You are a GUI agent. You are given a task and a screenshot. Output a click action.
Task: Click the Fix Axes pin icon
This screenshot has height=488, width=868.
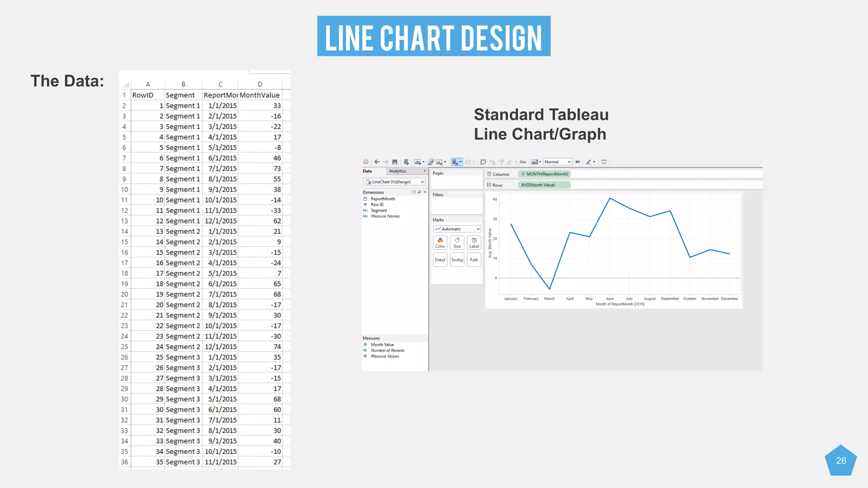(577, 162)
